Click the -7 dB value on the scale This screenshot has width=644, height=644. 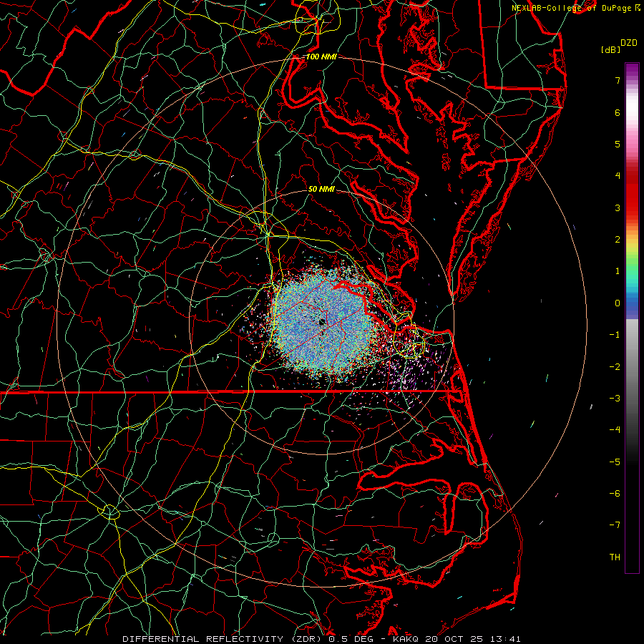615,525
